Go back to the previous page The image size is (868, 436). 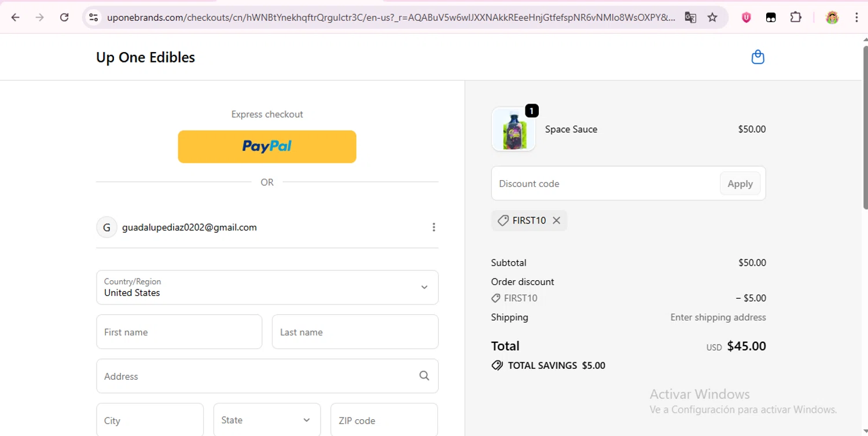tap(16, 17)
